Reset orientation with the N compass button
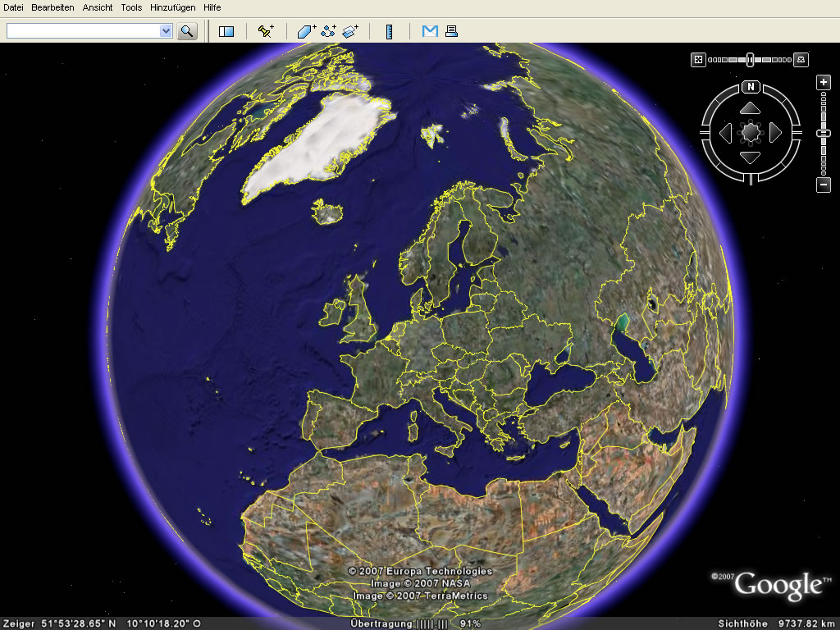The image size is (840, 630). point(751,87)
